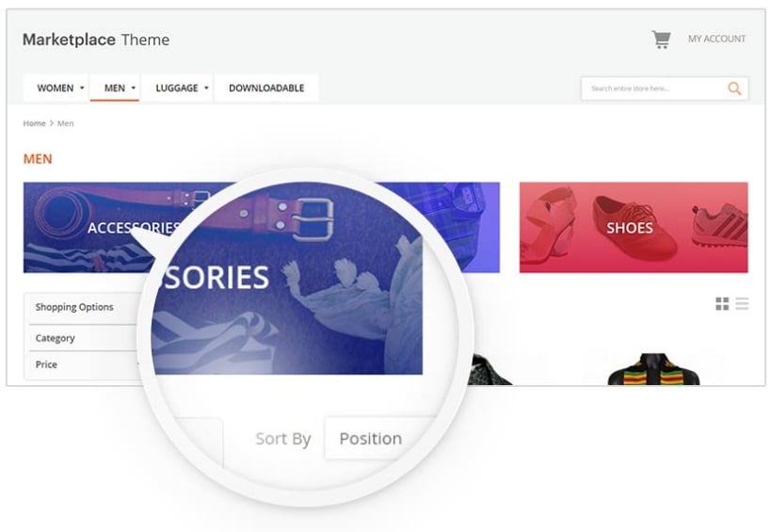771x532 pixels.
Task: Open the Downloadable menu item
Action: [266, 88]
